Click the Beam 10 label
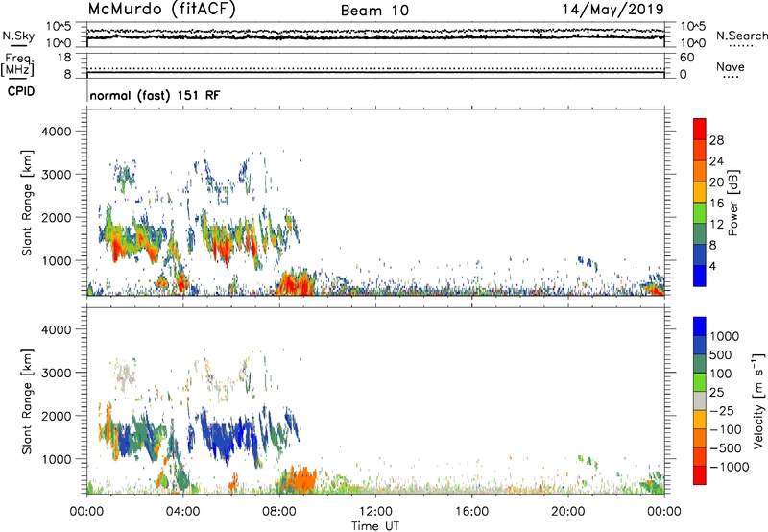Image resolution: width=768 pixels, height=532 pixels. (x=374, y=11)
